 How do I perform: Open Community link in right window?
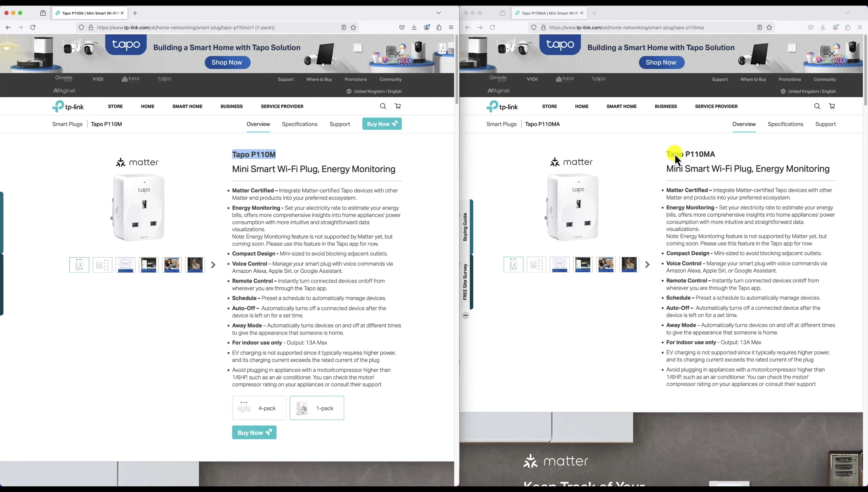(825, 79)
